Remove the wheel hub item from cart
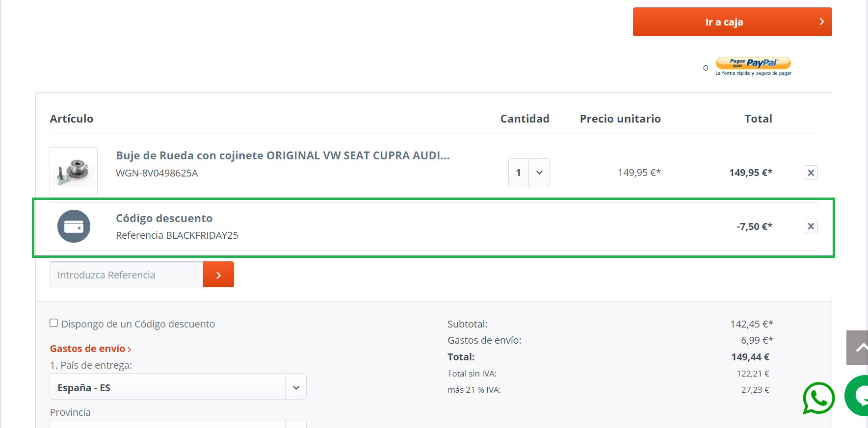Image resolution: width=868 pixels, height=428 pixels. [810, 173]
